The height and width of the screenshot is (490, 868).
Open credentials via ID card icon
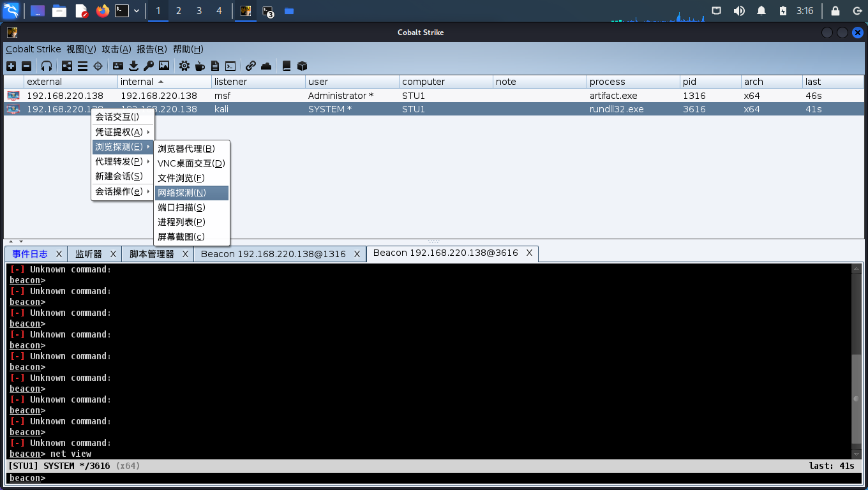tap(118, 66)
